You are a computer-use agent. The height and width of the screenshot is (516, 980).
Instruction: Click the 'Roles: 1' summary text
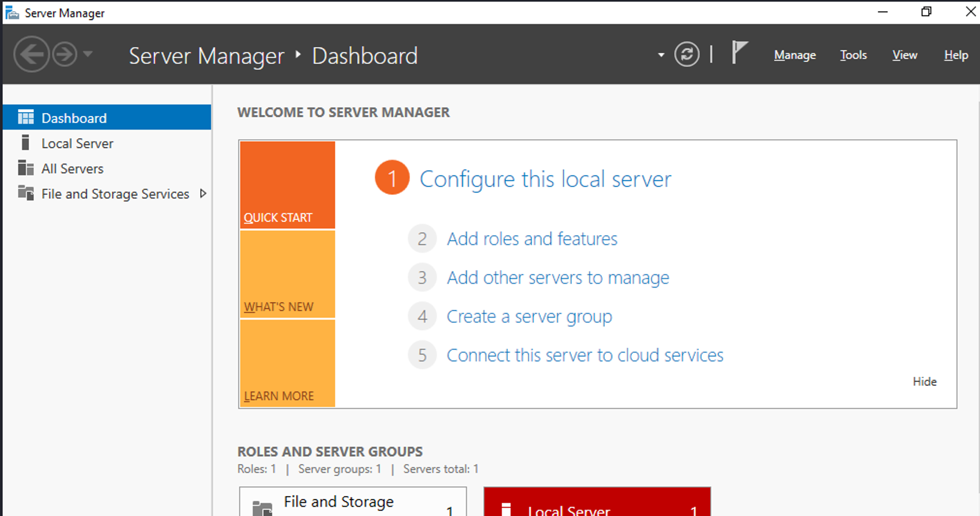point(257,469)
